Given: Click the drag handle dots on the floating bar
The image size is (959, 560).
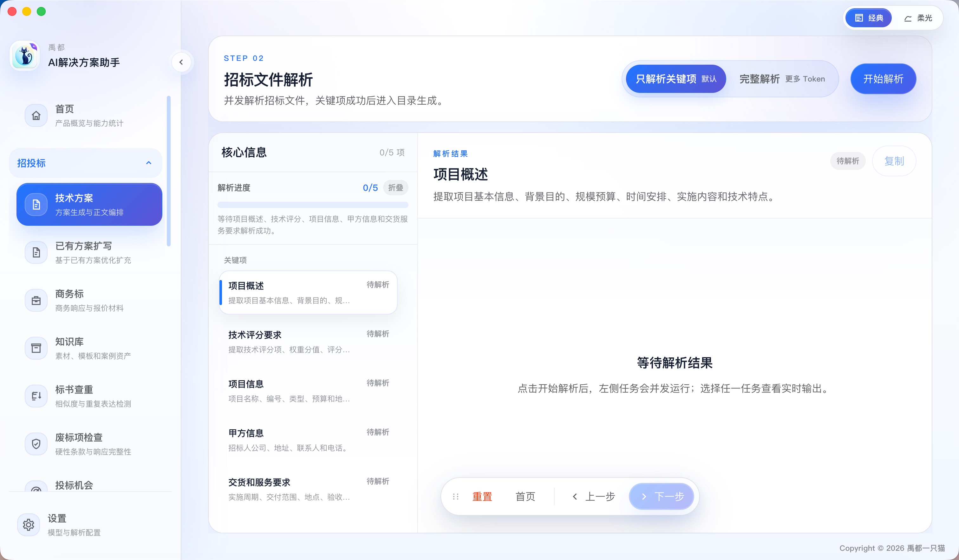Looking at the screenshot, I should click(455, 497).
